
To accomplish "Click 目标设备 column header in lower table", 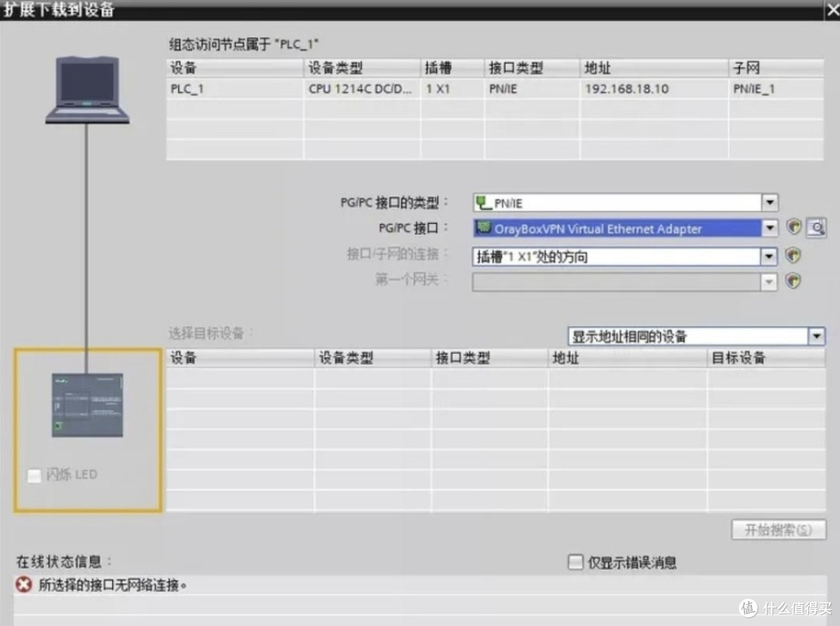I will (x=767, y=358).
